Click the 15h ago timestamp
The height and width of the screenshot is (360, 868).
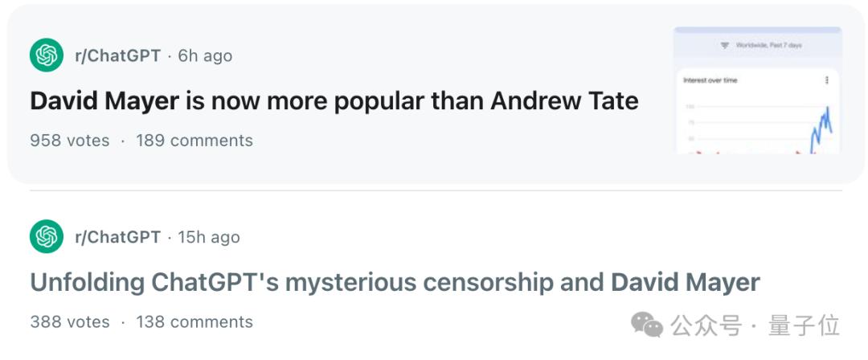pyautogui.click(x=209, y=237)
